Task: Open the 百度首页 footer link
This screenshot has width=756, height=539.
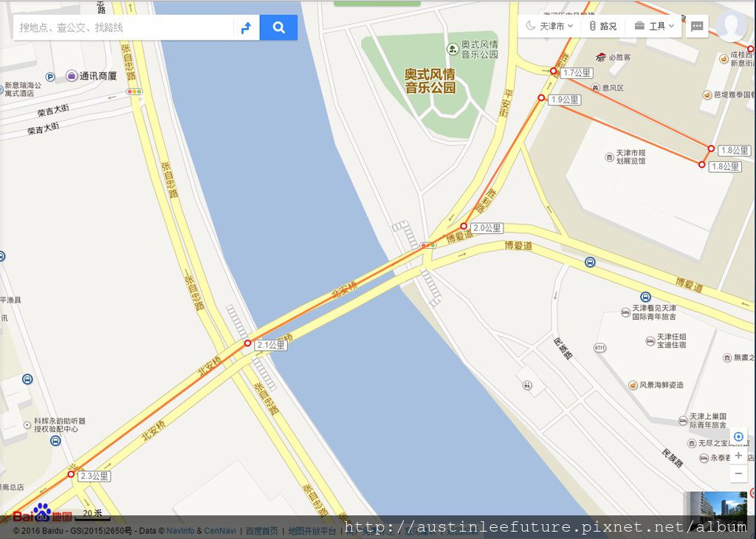Action: coord(261,531)
